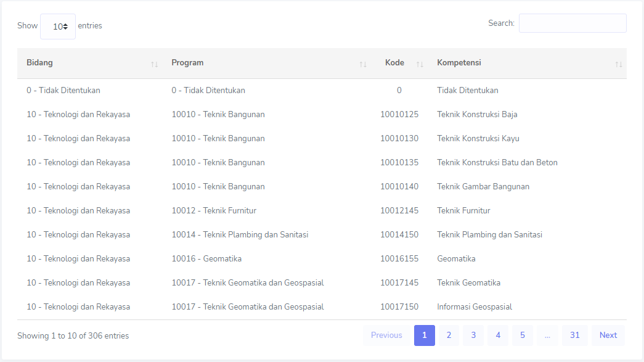Jump to page 4 in pagination

point(498,335)
